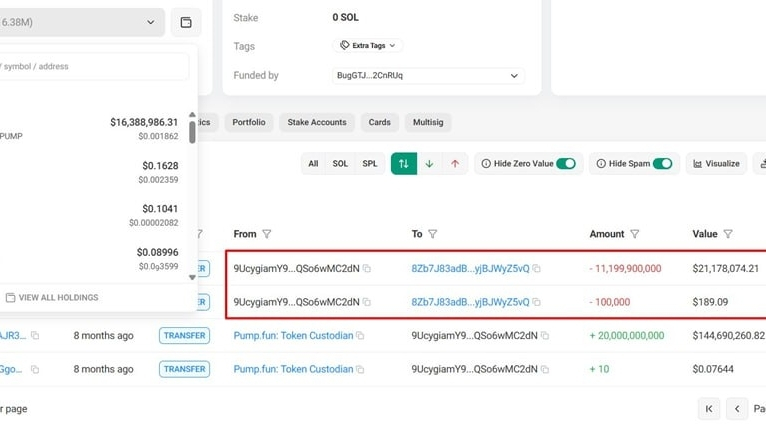Toggle the Hide Spam switch
This screenshot has width=766, height=430.
coord(662,164)
